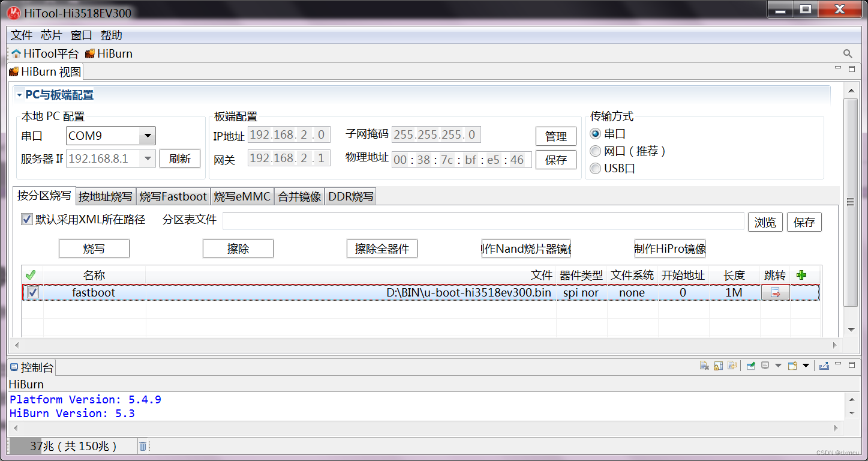Clear the console output
The image size is (868, 461).
(704, 366)
